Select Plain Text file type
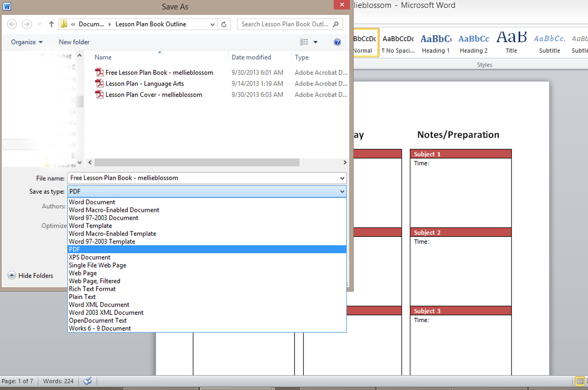This screenshot has width=588, height=390. (x=207, y=297)
